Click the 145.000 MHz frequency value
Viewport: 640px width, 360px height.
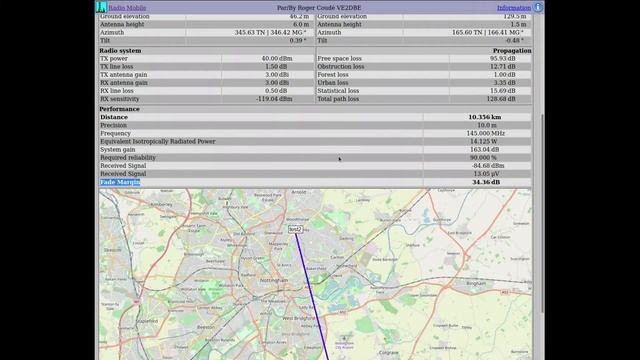click(x=485, y=133)
